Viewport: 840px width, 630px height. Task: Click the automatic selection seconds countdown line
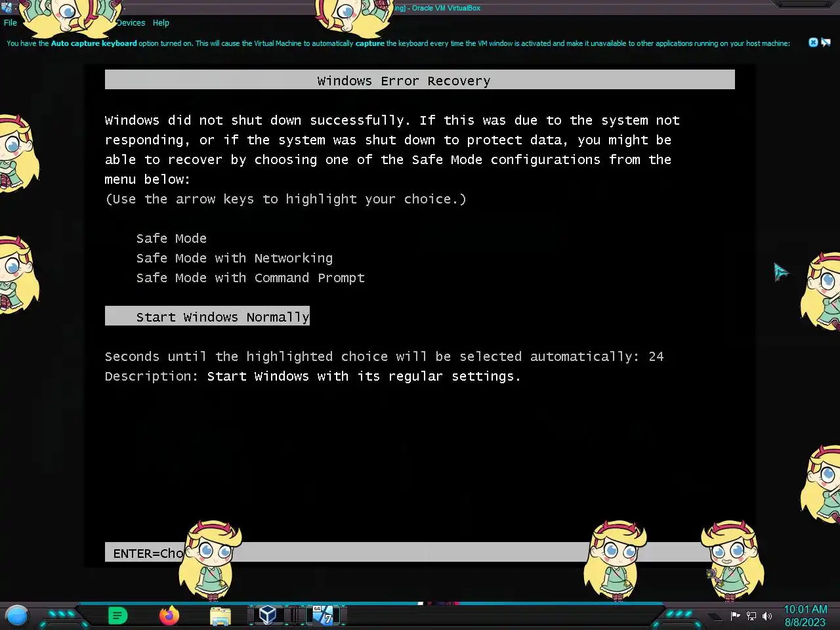384,356
